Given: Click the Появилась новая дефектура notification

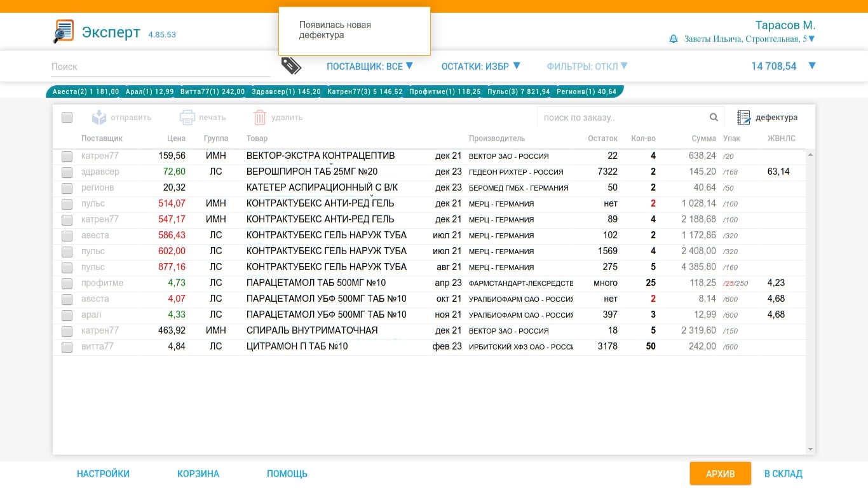Looking at the screenshot, I should click(x=355, y=30).
